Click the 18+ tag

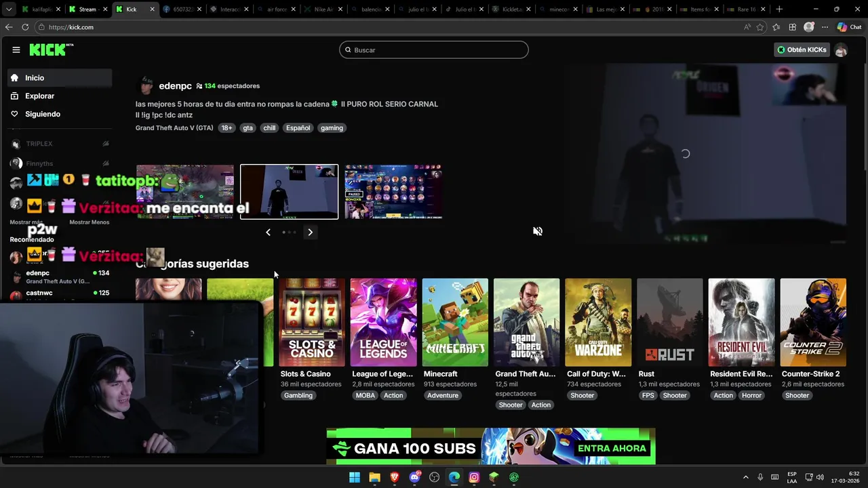tap(226, 128)
